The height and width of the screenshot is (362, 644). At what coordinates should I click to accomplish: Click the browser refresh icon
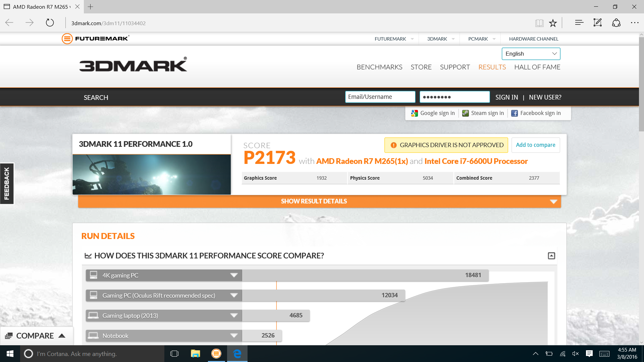click(x=50, y=23)
